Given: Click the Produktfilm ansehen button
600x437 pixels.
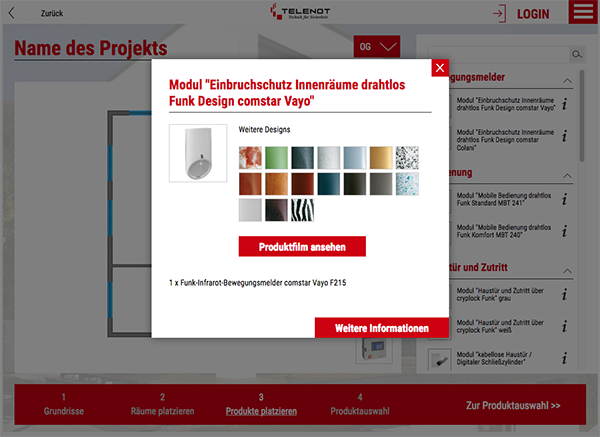Looking at the screenshot, I should click(302, 246).
